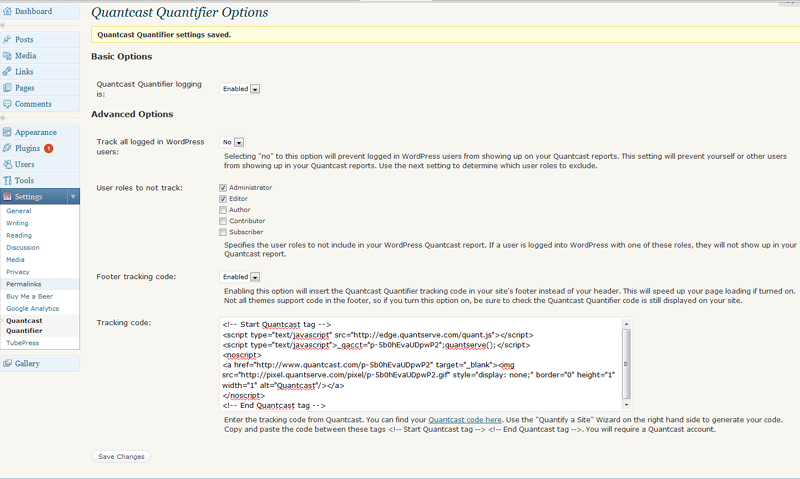Click the Dashboard house icon
The image size is (800, 479).
point(7,11)
